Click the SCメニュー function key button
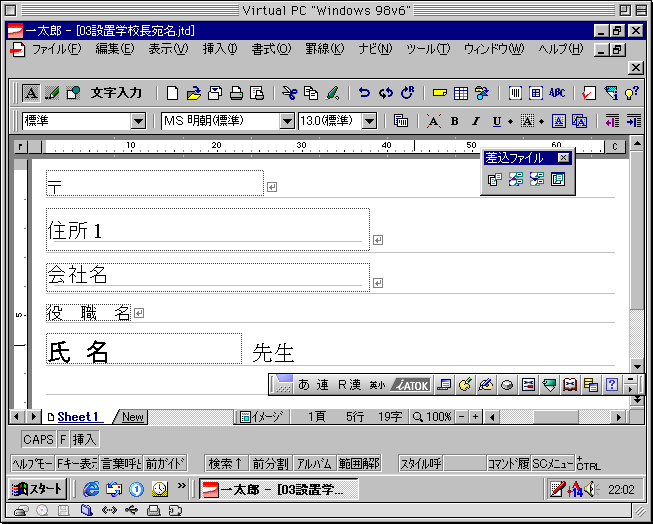 553,463
